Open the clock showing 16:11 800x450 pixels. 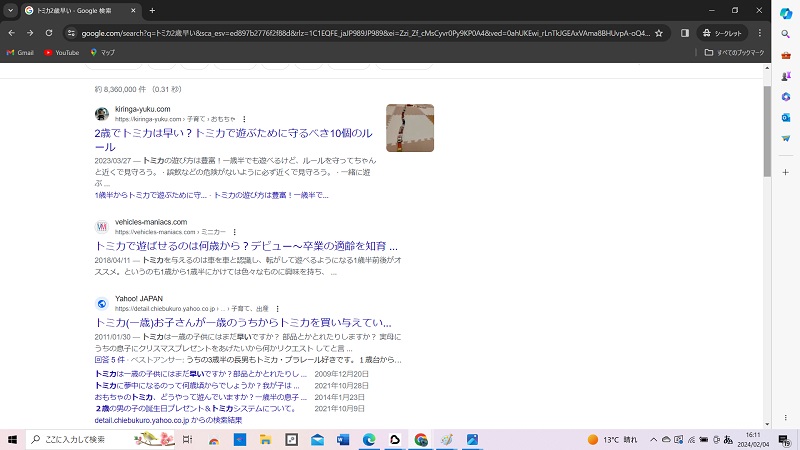click(754, 439)
